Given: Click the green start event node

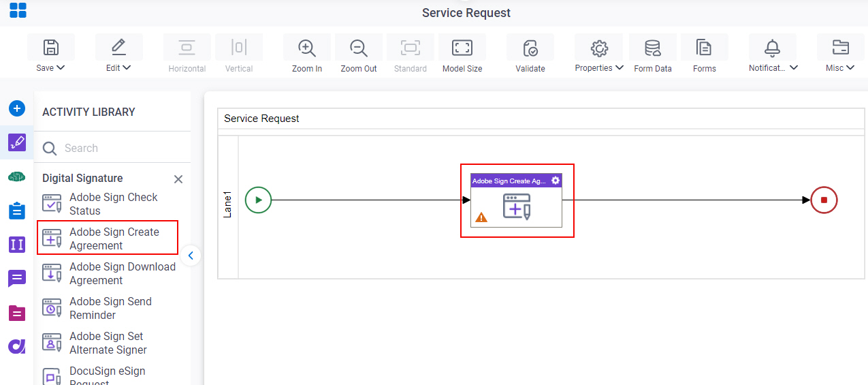Looking at the screenshot, I should click(x=258, y=200).
